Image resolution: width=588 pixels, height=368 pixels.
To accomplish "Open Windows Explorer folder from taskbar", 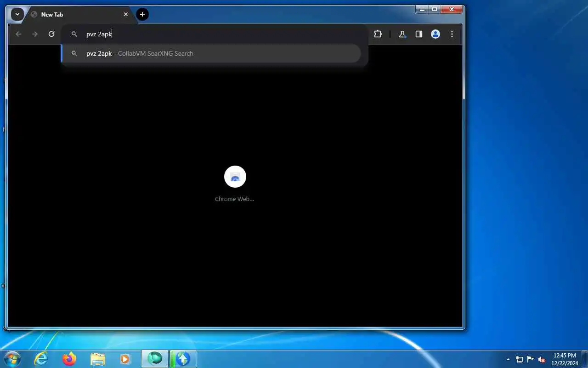I will pyautogui.click(x=97, y=359).
